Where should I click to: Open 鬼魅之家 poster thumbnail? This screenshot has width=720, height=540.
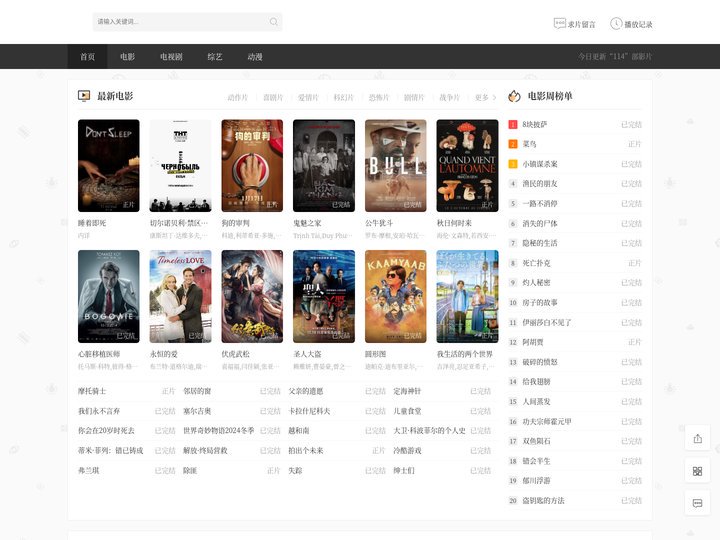(x=324, y=166)
